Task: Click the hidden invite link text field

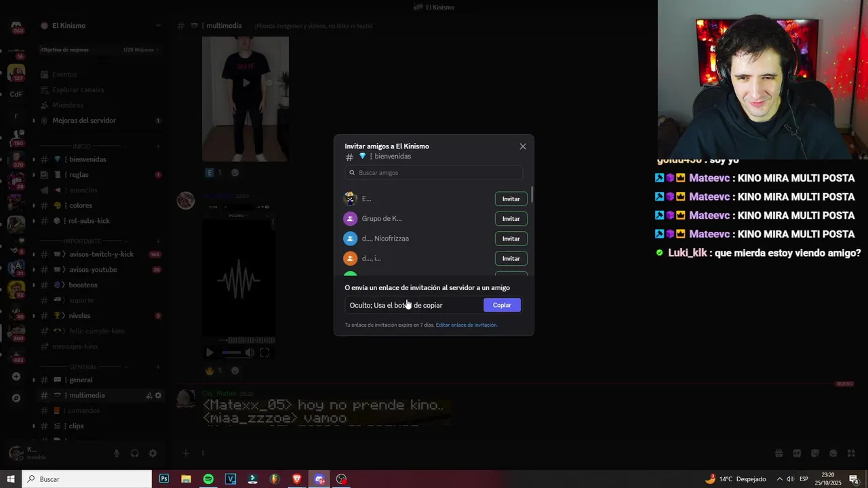Action: 414,305
